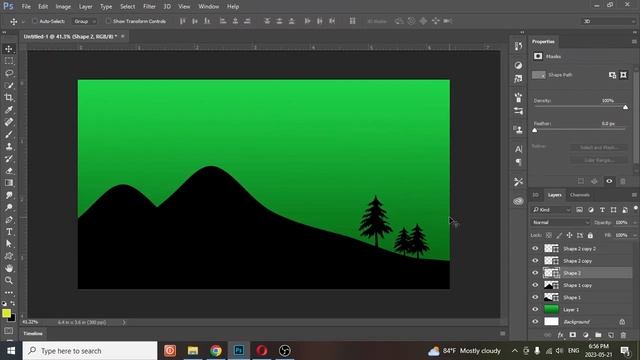640x360 pixels.
Task: Open the Character panel icon
Action: pyautogui.click(x=518, y=149)
